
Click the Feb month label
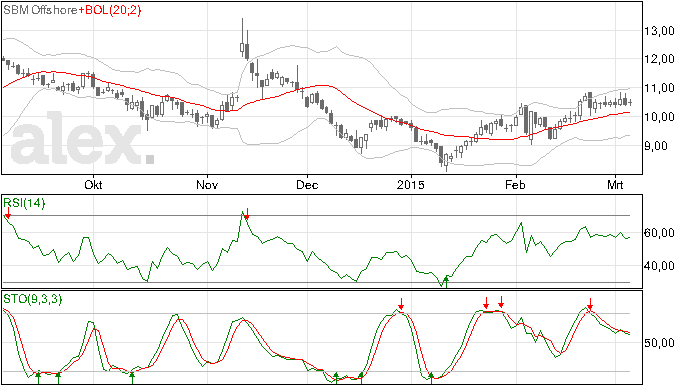pos(515,184)
